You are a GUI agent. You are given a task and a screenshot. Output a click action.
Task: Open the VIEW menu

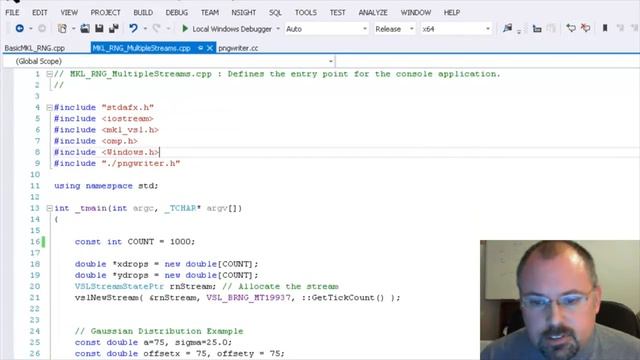coord(69,13)
